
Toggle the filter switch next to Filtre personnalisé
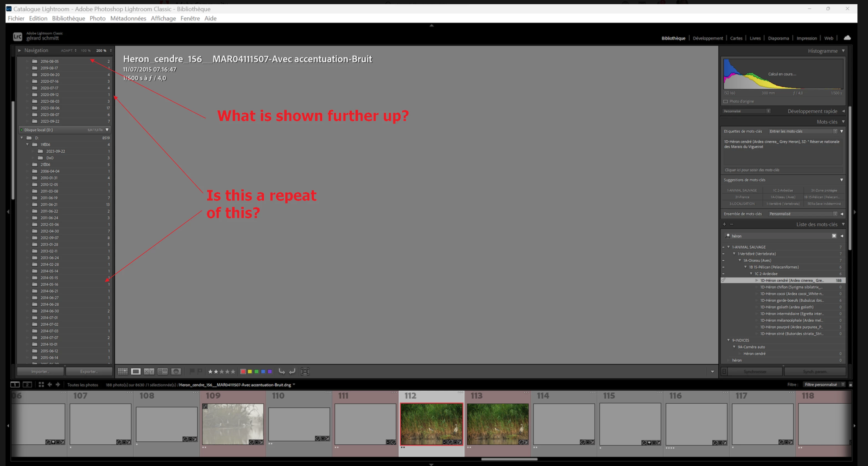pos(851,384)
